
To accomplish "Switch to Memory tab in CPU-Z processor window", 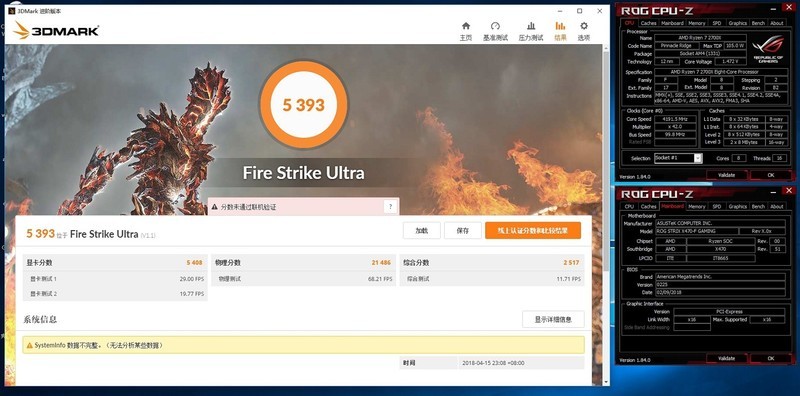I will click(x=696, y=23).
